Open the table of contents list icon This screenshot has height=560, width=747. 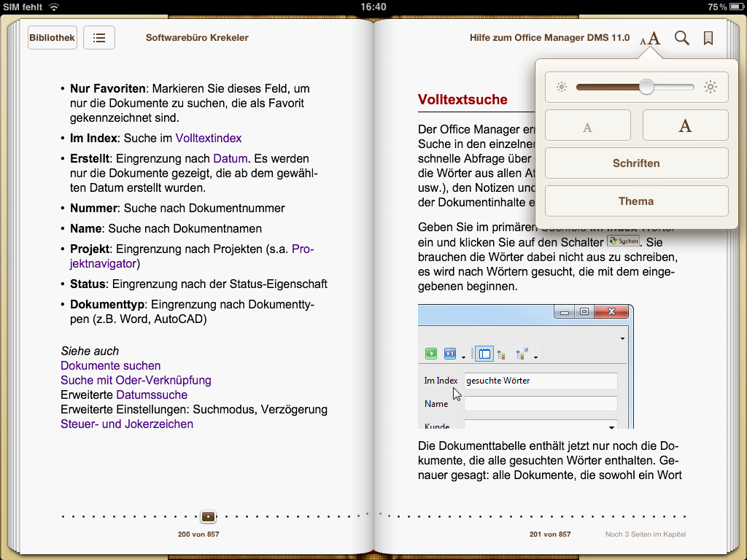(99, 38)
